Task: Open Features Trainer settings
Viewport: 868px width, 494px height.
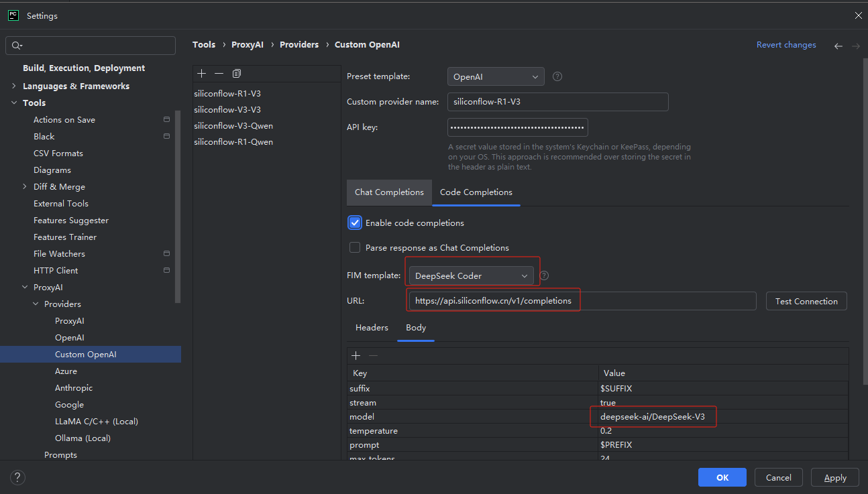Action: coord(64,237)
